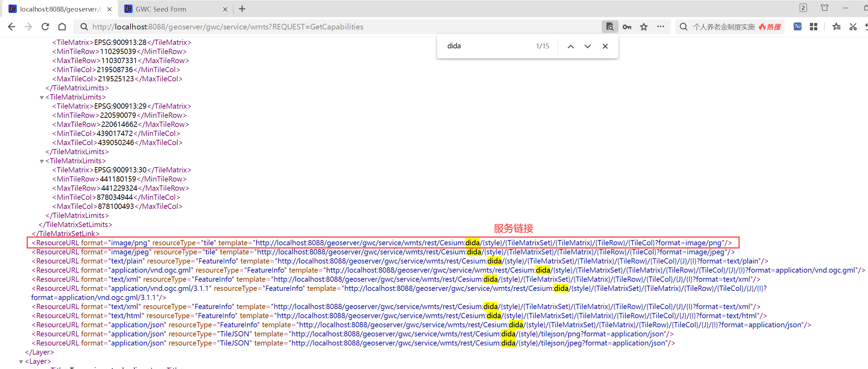Open the apps grid icon

tap(814, 27)
